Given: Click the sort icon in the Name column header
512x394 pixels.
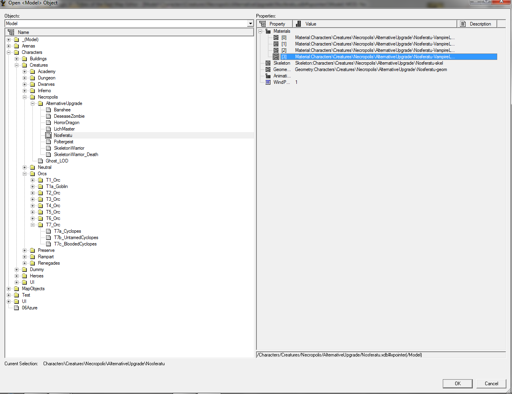Looking at the screenshot, I should [x=11, y=32].
